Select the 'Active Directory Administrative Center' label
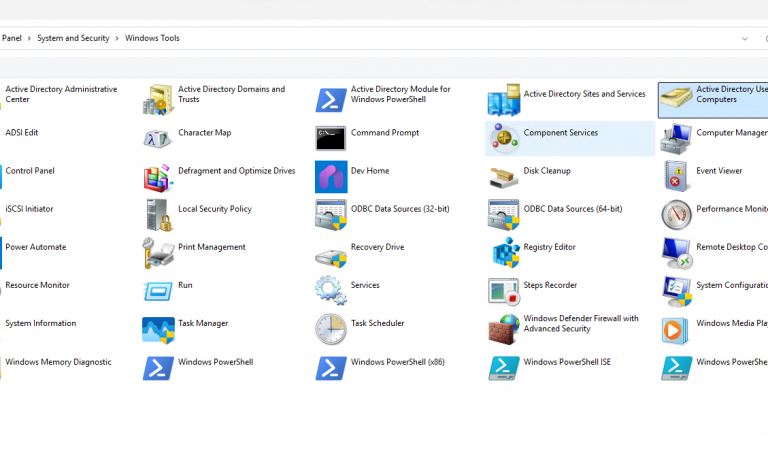 coord(61,94)
